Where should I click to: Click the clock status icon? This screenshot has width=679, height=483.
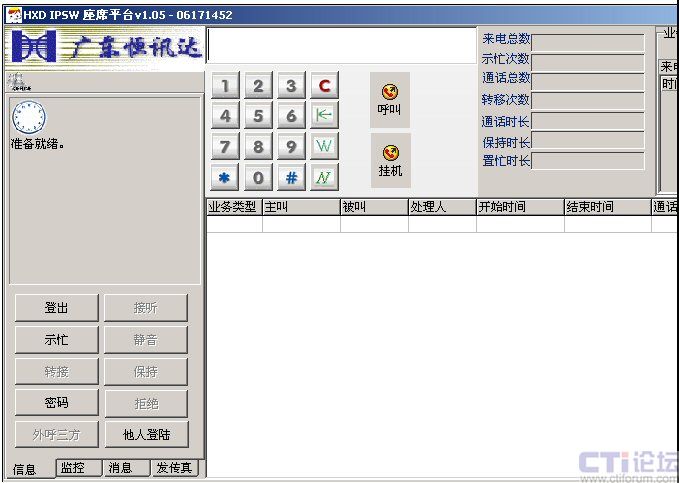pos(28,117)
